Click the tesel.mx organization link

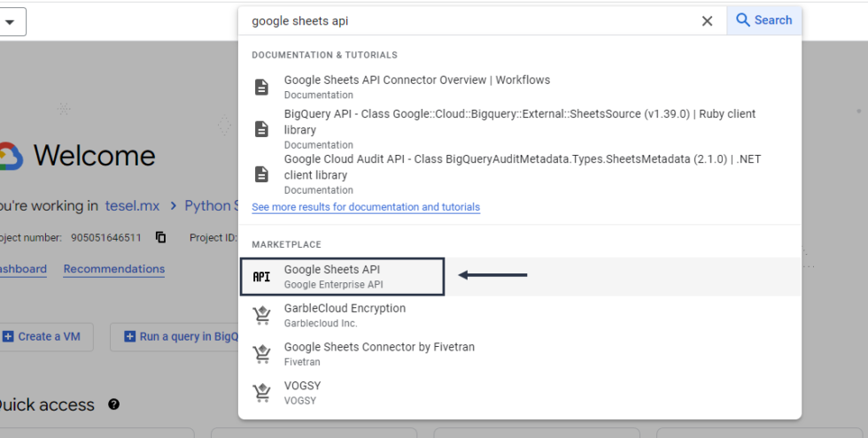(132, 205)
